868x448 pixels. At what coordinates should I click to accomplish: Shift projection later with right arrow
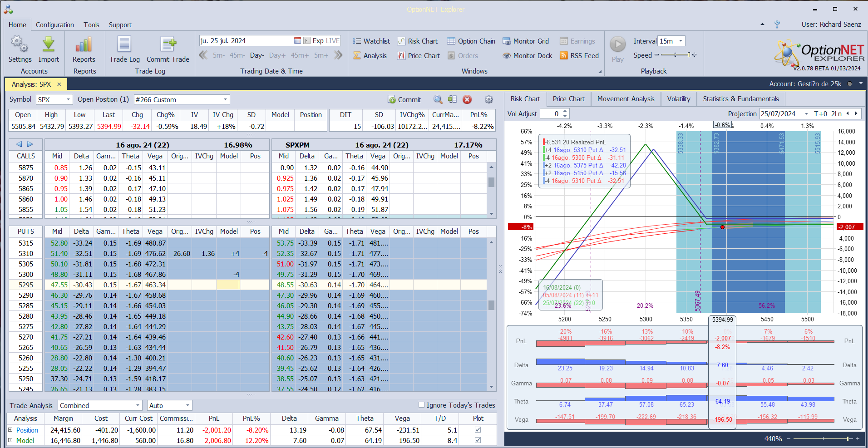tap(856, 113)
